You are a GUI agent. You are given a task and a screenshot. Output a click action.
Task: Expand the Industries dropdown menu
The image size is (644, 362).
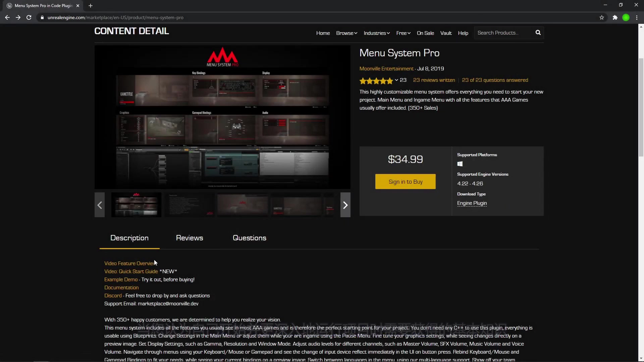pyautogui.click(x=376, y=33)
